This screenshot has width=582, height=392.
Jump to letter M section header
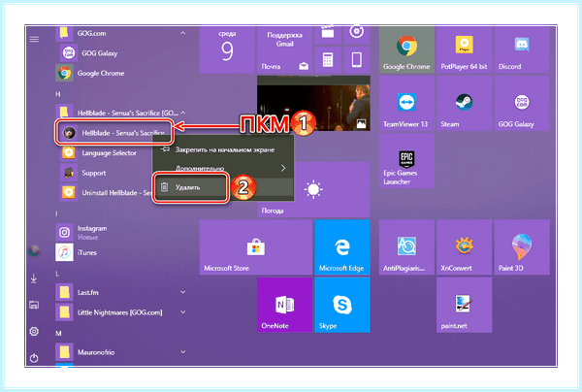[x=58, y=334]
